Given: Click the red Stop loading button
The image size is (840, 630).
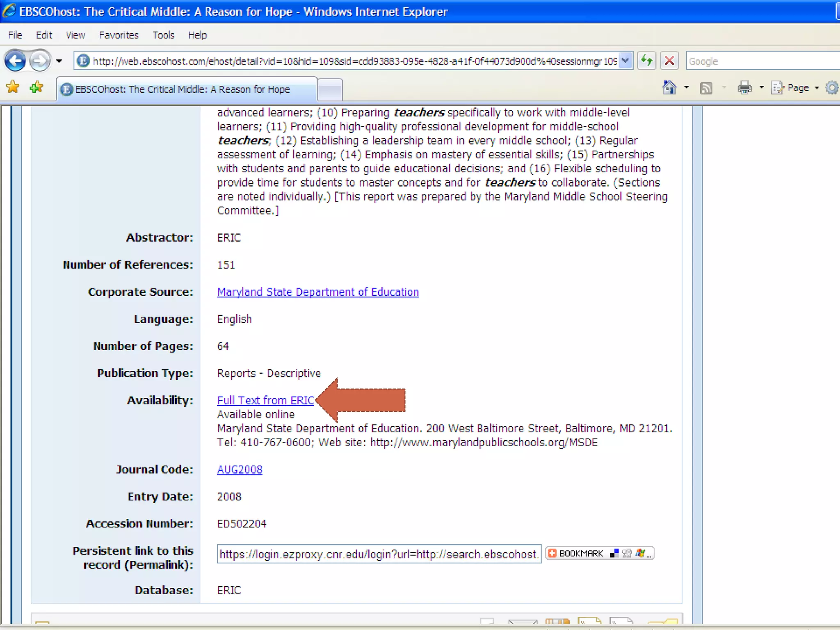Looking at the screenshot, I should tap(669, 61).
